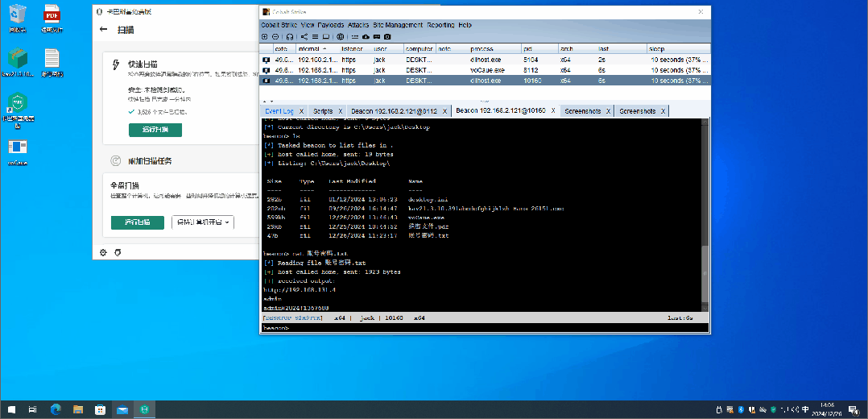The width and height of the screenshot is (868, 419).
Task: Show the targets monitor view icon
Action: pos(326,36)
